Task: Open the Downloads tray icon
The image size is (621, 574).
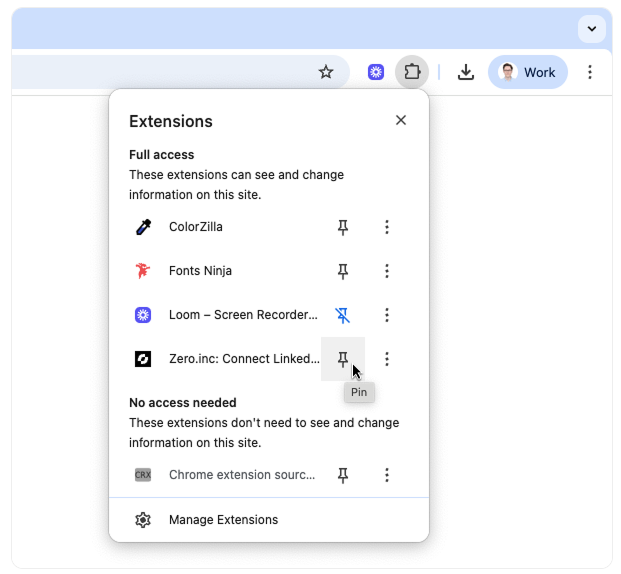Action: (466, 72)
